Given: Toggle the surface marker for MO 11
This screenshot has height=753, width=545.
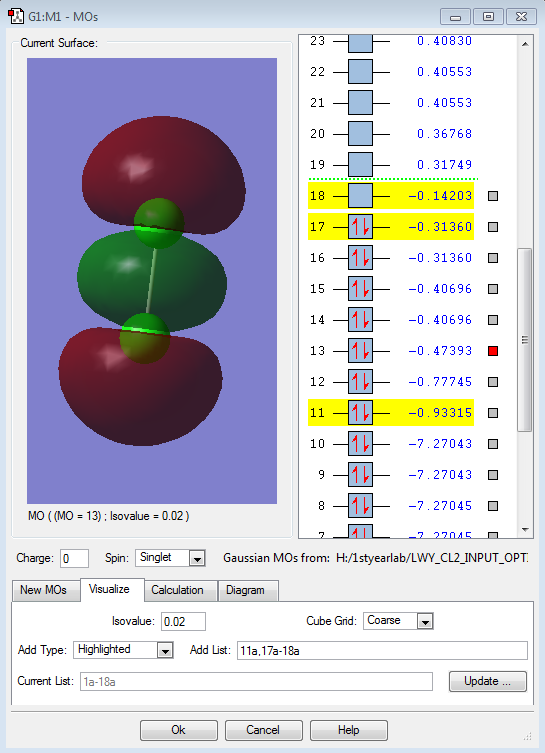Looking at the screenshot, I should [x=493, y=413].
